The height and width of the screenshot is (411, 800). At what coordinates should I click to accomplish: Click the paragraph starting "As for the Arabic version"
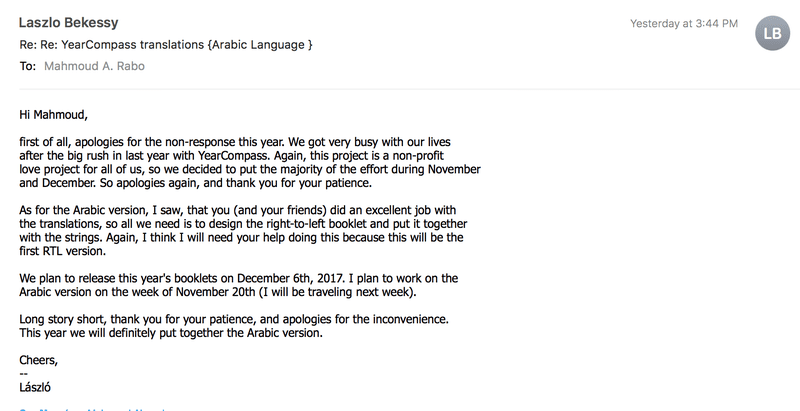239,229
